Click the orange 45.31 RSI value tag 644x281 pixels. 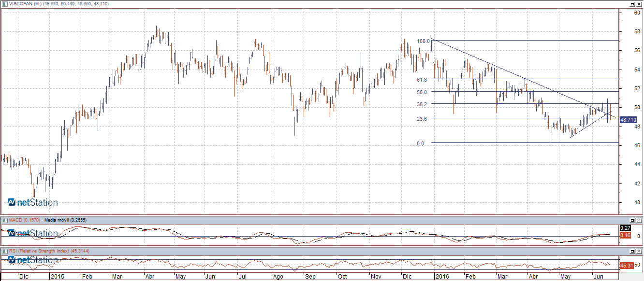[x=626, y=265]
